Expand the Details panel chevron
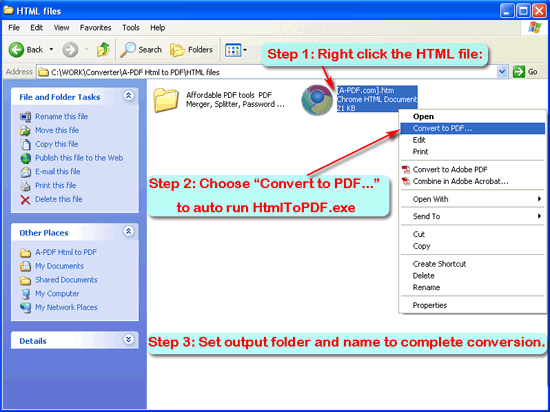This screenshot has height=412, width=550. coord(129,339)
